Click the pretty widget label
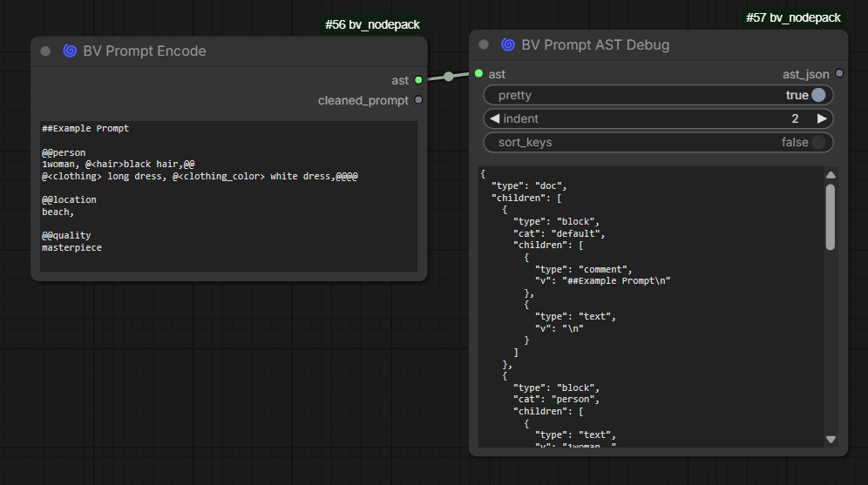 click(515, 95)
